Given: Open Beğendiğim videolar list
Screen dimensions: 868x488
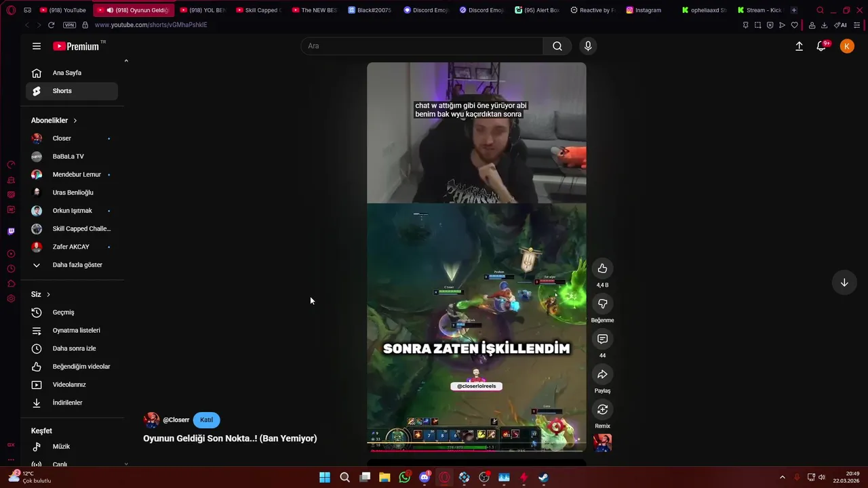Looking at the screenshot, I should [72, 367].
